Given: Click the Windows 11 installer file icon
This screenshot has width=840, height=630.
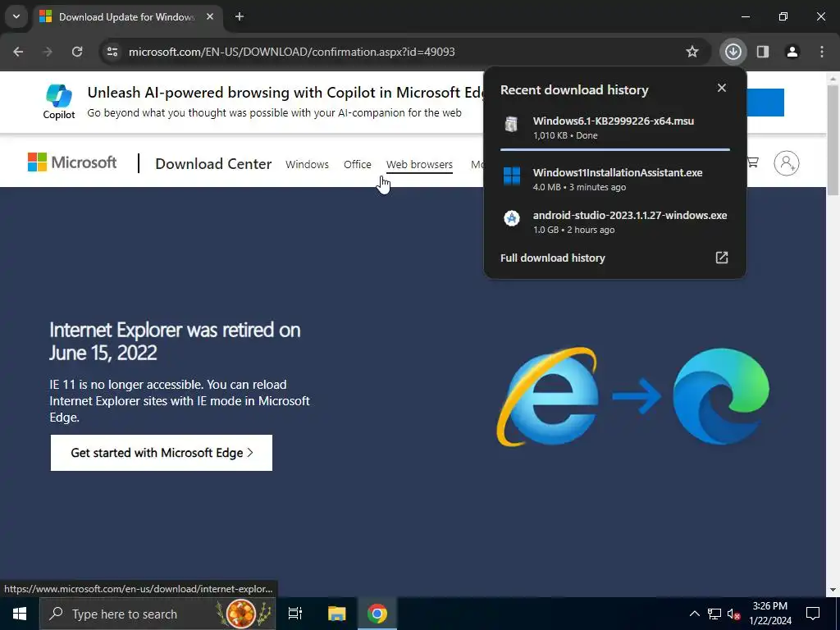Looking at the screenshot, I should pos(512,176).
